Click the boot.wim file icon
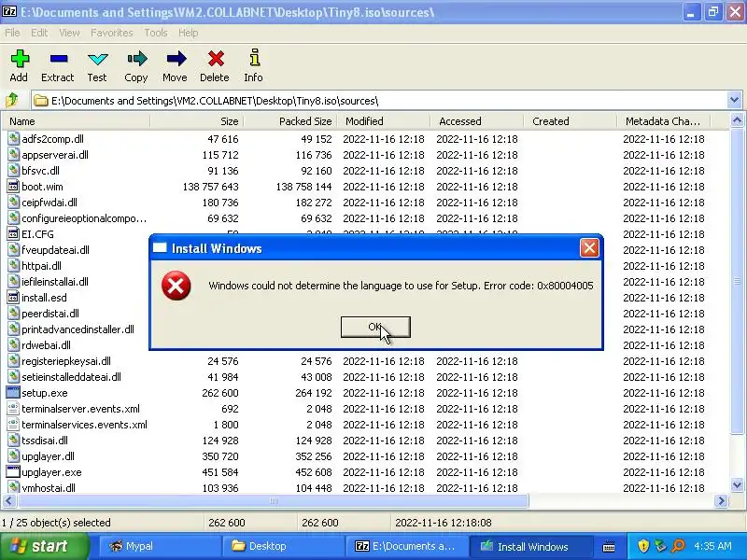The image size is (747, 560). click(13, 187)
